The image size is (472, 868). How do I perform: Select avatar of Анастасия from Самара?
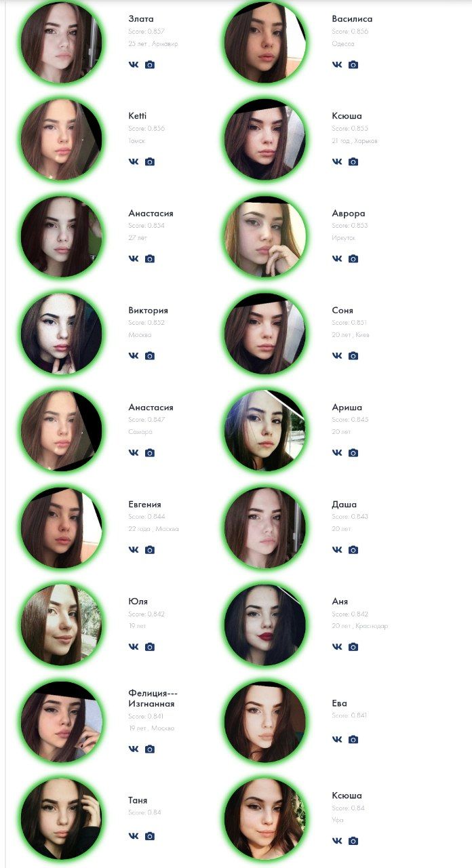point(62,430)
